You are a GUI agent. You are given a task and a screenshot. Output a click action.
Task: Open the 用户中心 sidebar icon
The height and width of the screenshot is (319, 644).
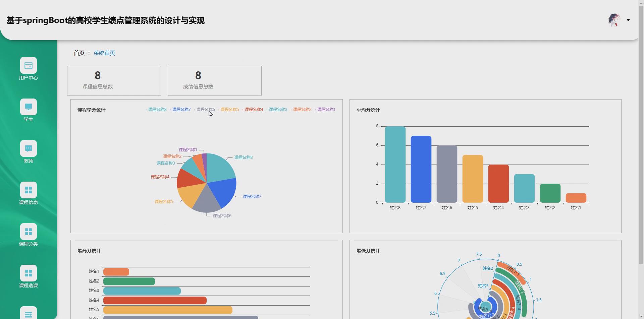click(29, 65)
